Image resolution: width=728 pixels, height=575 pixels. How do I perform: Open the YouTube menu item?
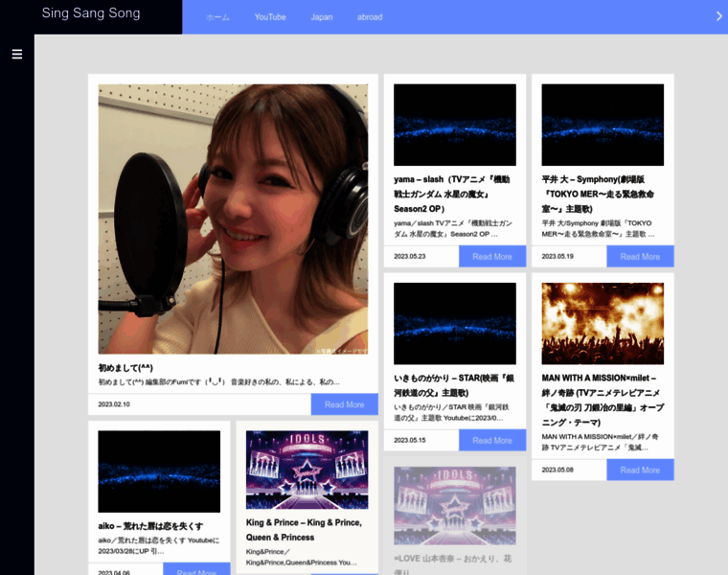click(x=270, y=17)
